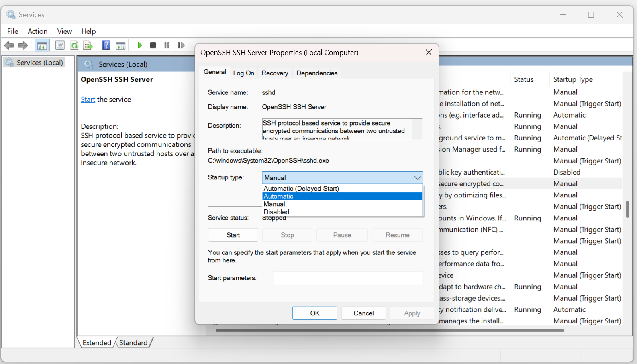Click the Restart Service toolbar icon
The image size is (637, 364).
coord(181,45)
